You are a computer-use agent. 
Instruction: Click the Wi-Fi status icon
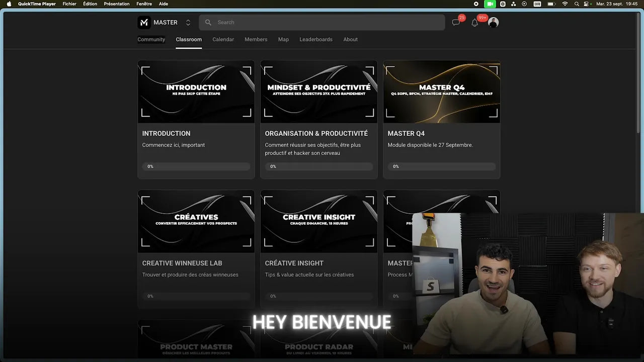[565, 4]
